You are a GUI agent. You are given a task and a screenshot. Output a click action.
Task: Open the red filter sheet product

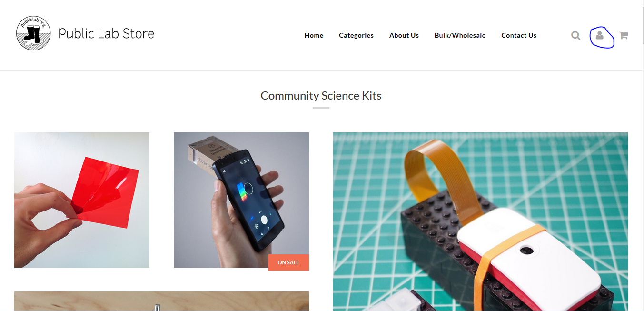[82, 200]
